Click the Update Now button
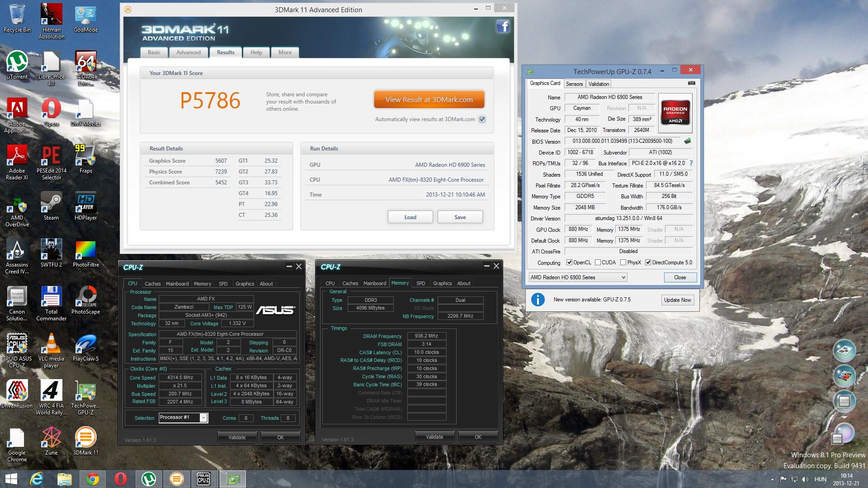 click(x=677, y=300)
